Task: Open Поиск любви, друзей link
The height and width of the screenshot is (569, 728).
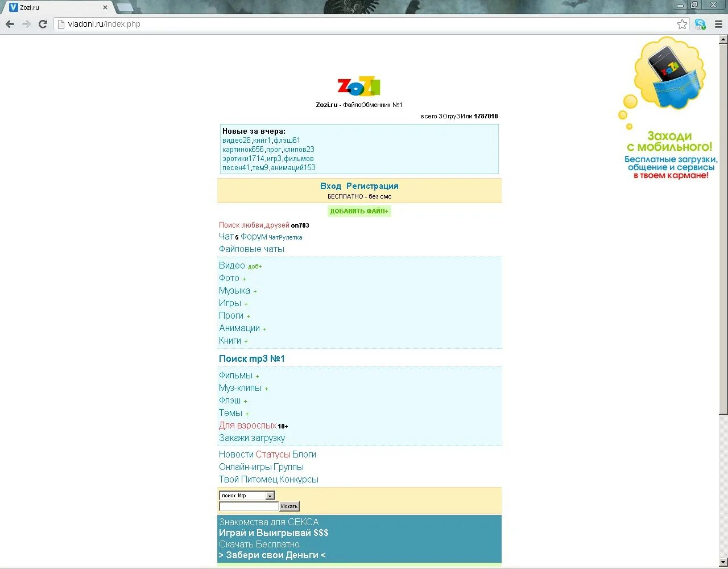Action: pyautogui.click(x=254, y=225)
